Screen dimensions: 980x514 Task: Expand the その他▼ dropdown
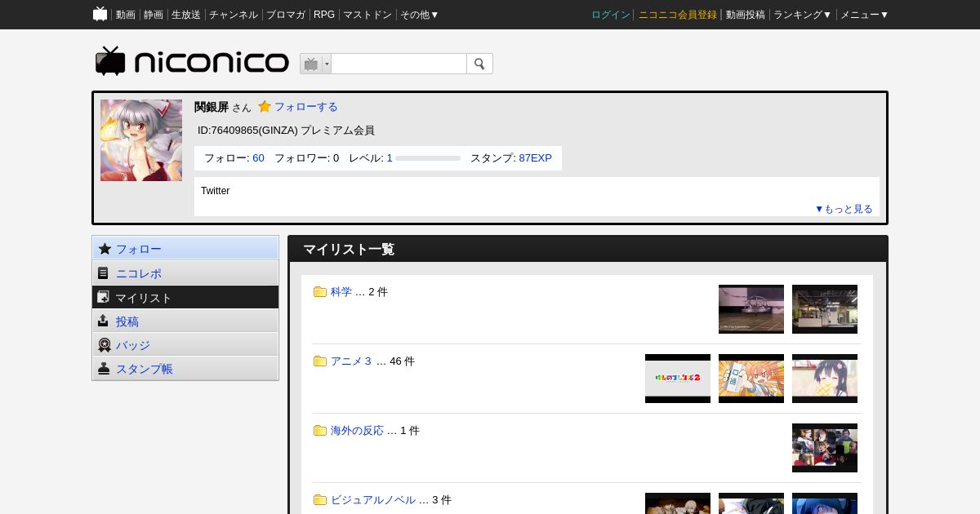(420, 15)
